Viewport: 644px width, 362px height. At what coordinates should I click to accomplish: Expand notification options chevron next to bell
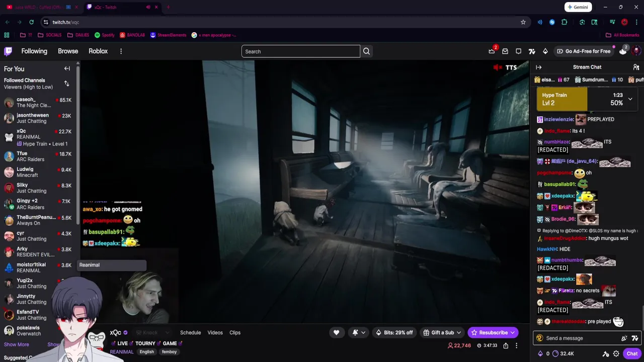364,332
